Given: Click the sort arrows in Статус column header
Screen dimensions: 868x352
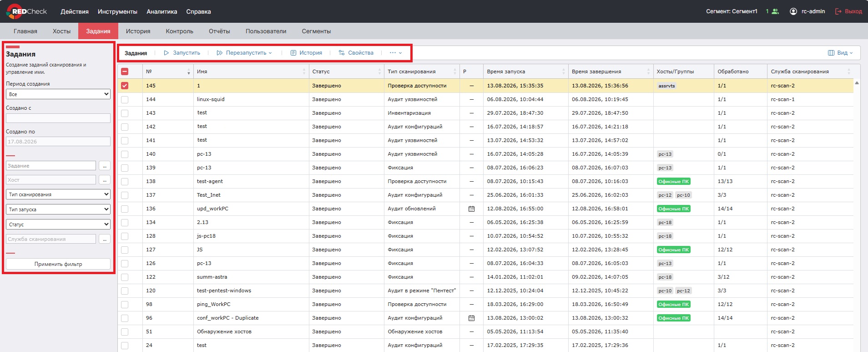Looking at the screenshot, I should (379, 71).
